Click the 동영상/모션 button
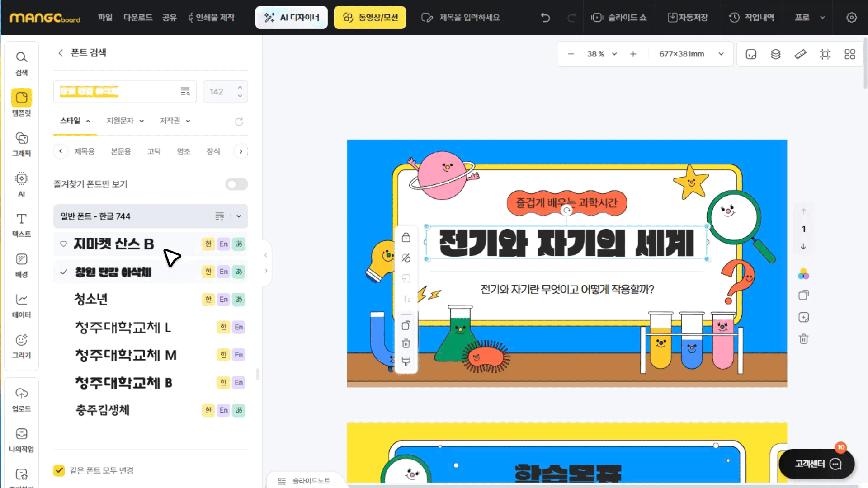The width and height of the screenshot is (868, 488). tap(370, 18)
